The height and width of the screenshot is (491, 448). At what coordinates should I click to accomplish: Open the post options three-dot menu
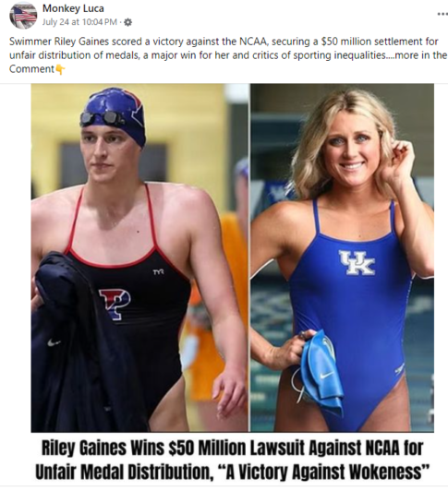pos(442,14)
